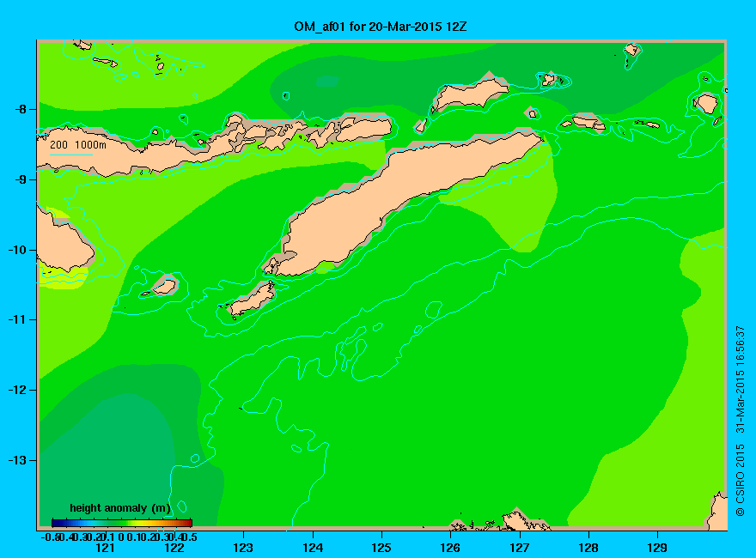This screenshot has width=756, height=558.
Task: Click latitude label '-12' on the y-axis
Action: [17, 390]
